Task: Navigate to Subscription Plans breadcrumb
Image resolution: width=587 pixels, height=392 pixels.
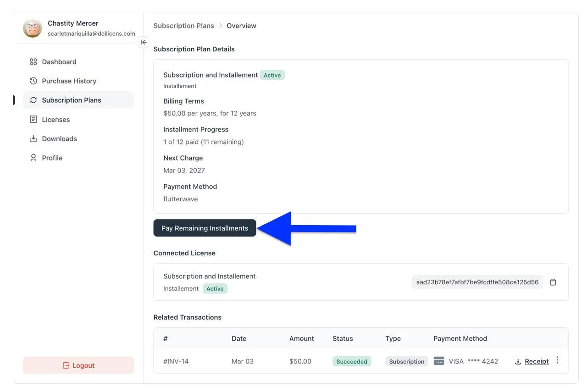Action: pyautogui.click(x=183, y=26)
